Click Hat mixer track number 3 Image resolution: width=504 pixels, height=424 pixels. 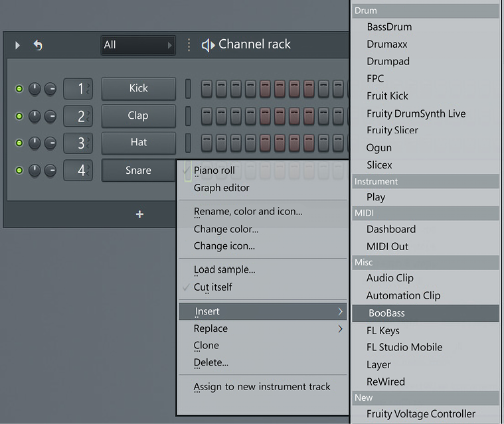[78, 143]
